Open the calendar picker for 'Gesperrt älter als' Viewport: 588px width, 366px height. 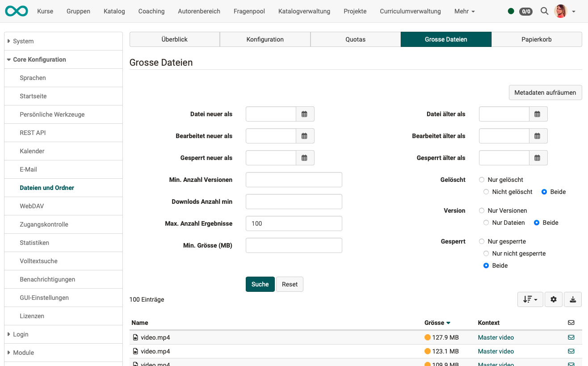click(x=538, y=158)
